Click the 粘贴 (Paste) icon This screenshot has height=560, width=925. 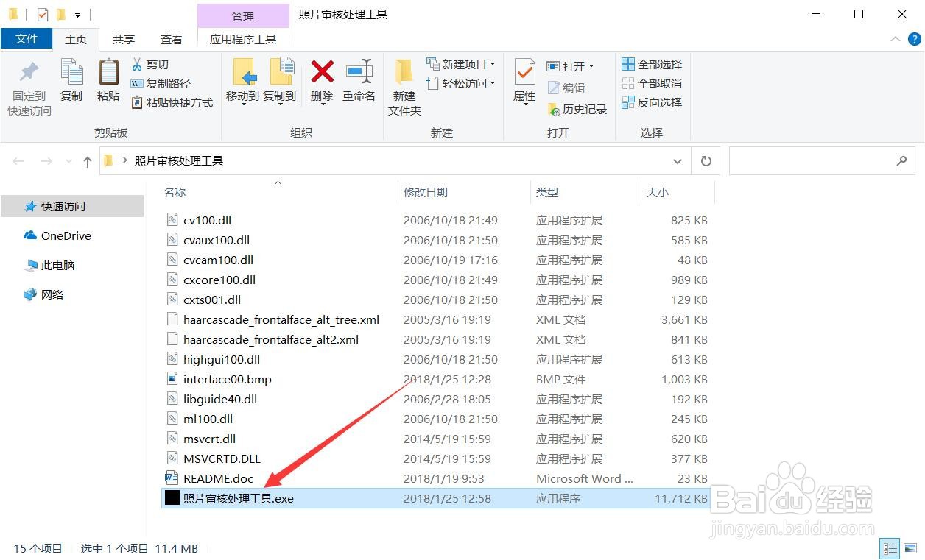pos(108,82)
